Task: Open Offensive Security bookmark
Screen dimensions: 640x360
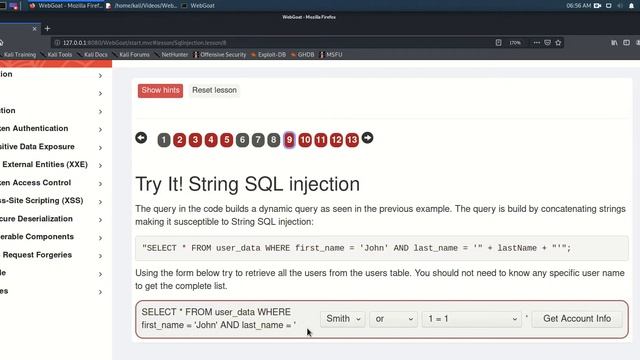Action: click(220, 54)
